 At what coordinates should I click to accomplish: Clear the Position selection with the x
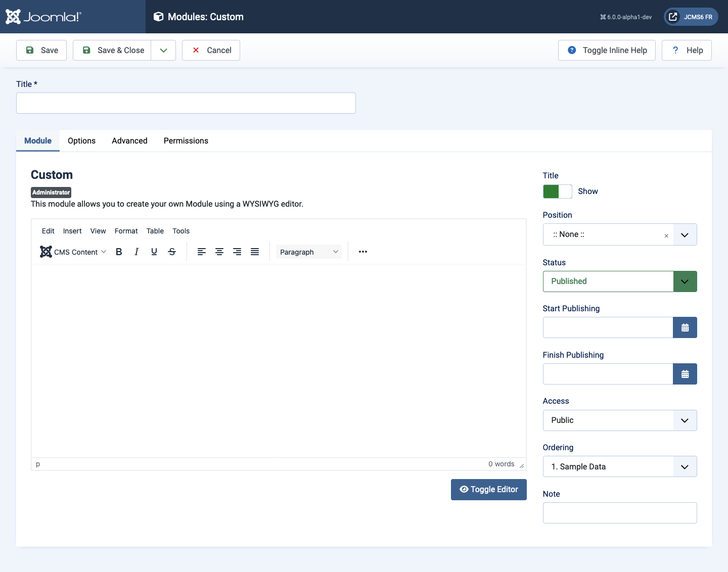pos(666,235)
